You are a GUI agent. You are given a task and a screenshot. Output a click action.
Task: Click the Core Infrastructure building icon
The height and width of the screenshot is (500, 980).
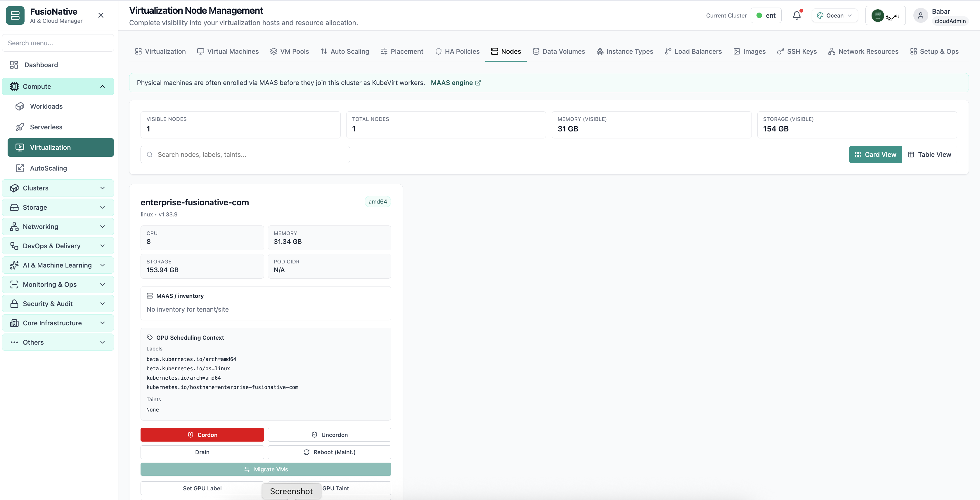[14, 323]
